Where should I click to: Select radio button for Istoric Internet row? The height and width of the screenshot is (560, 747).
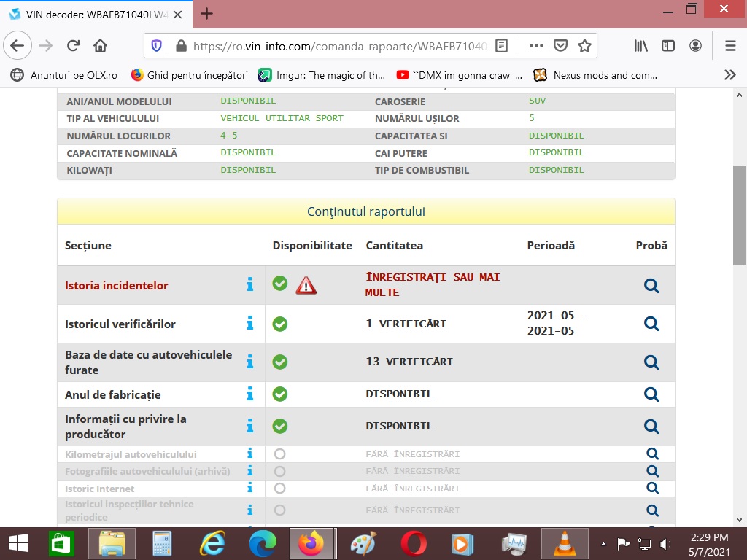[x=279, y=489]
